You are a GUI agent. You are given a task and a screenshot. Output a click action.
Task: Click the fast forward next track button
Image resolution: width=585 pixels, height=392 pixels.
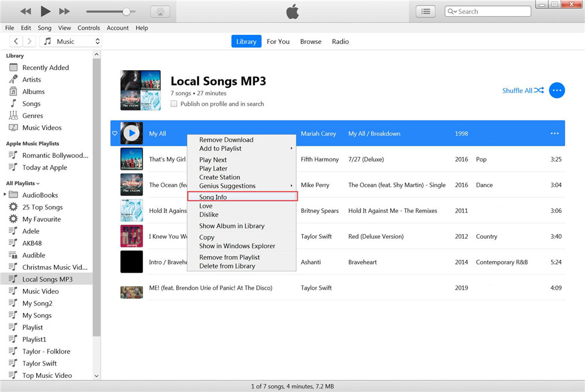point(64,12)
